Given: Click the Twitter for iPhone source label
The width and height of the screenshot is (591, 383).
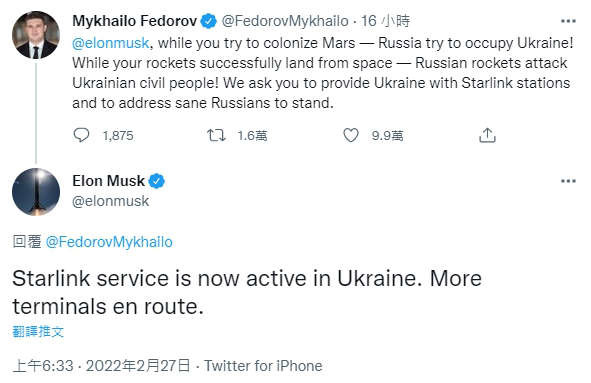Looking at the screenshot, I should coord(263,366).
